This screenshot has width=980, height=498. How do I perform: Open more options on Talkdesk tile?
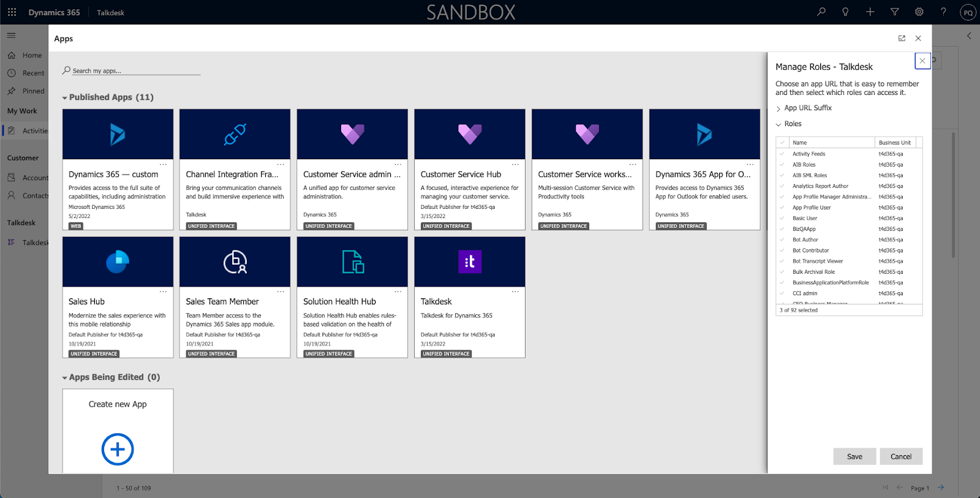coord(516,292)
